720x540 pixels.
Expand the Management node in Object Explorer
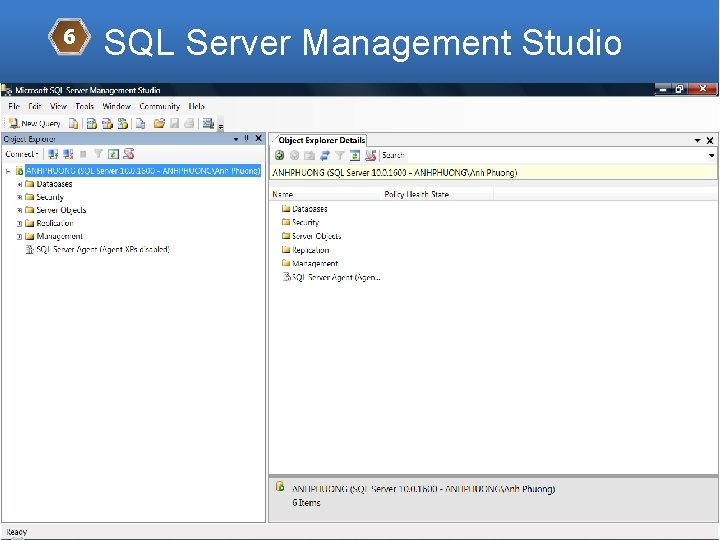point(19,237)
